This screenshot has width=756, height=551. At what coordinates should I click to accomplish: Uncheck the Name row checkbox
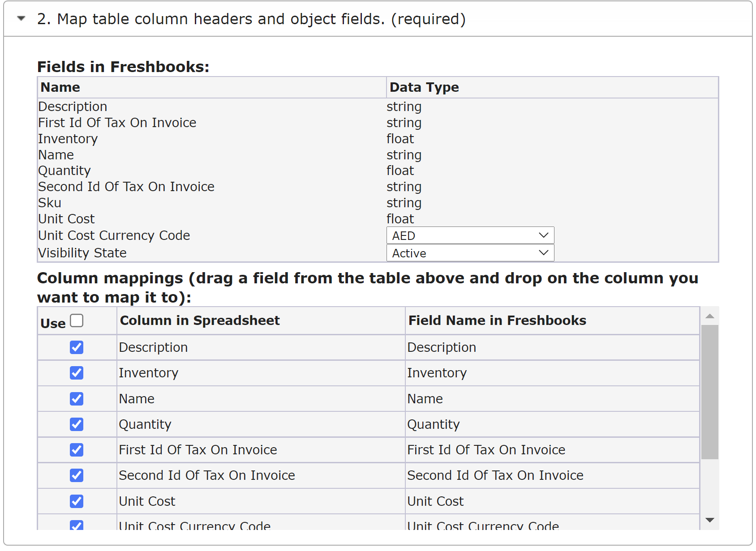[x=77, y=399]
